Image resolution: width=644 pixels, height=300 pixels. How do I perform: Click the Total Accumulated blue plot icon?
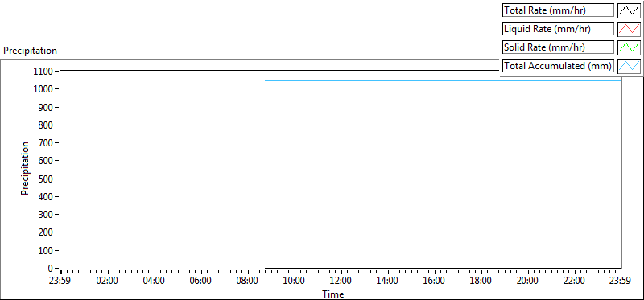point(629,66)
